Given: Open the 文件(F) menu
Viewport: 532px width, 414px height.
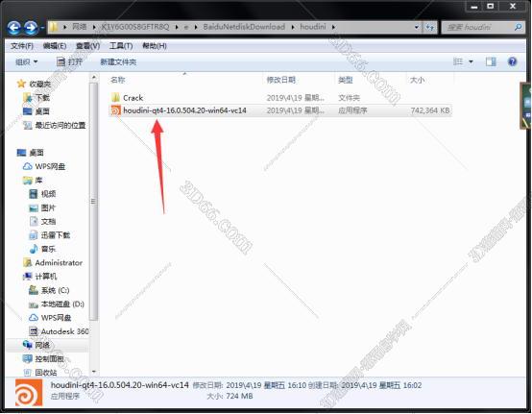Looking at the screenshot, I should [x=22, y=46].
